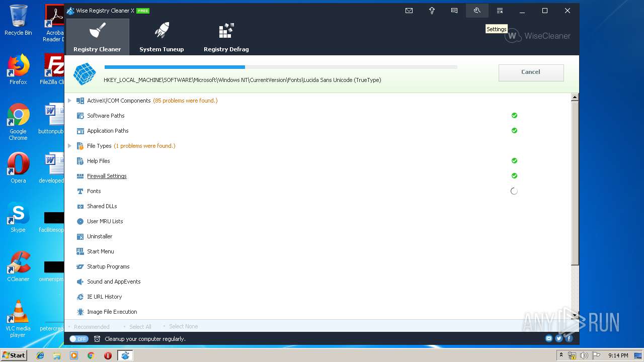
Task: Click the Select All option
Action: pyautogui.click(x=140, y=327)
